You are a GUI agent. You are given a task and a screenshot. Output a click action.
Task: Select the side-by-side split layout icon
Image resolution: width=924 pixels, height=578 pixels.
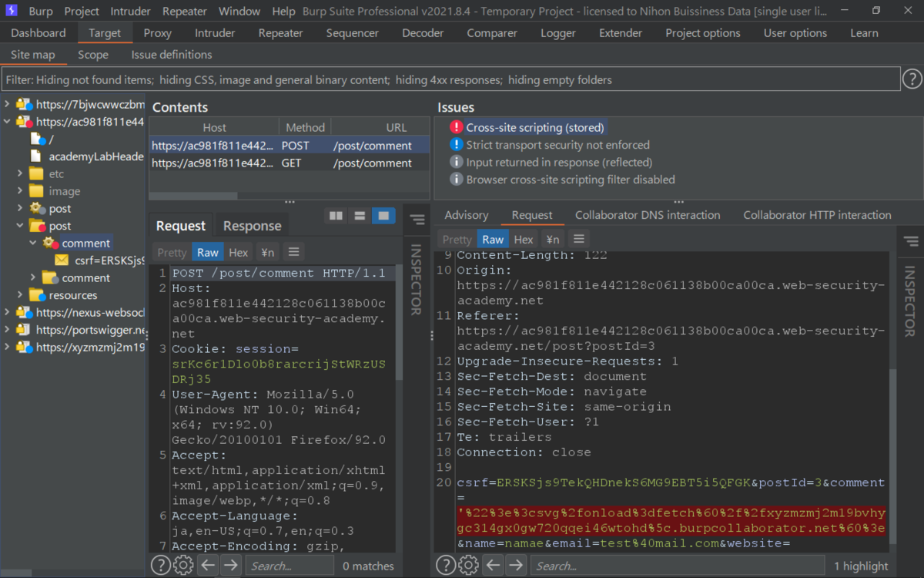[x=336, y=216]
